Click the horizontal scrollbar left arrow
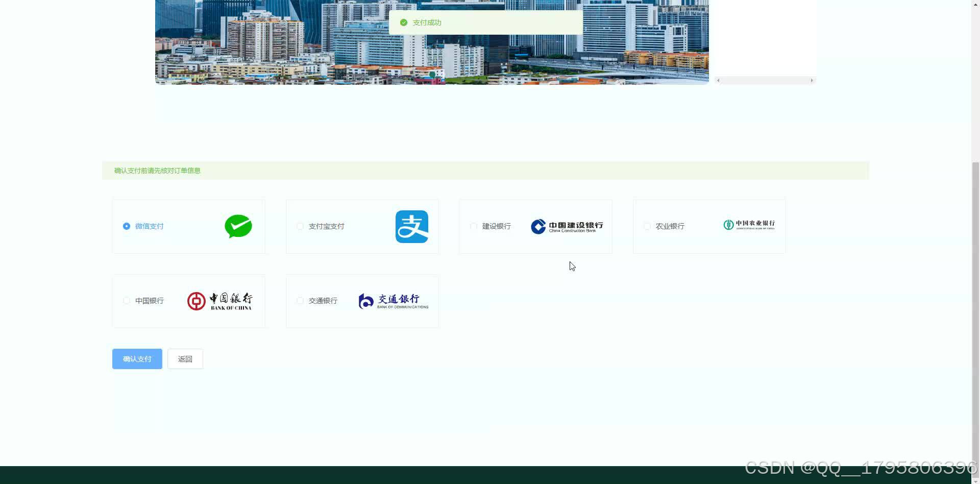 pyautogui.click(x=718, y=80)
